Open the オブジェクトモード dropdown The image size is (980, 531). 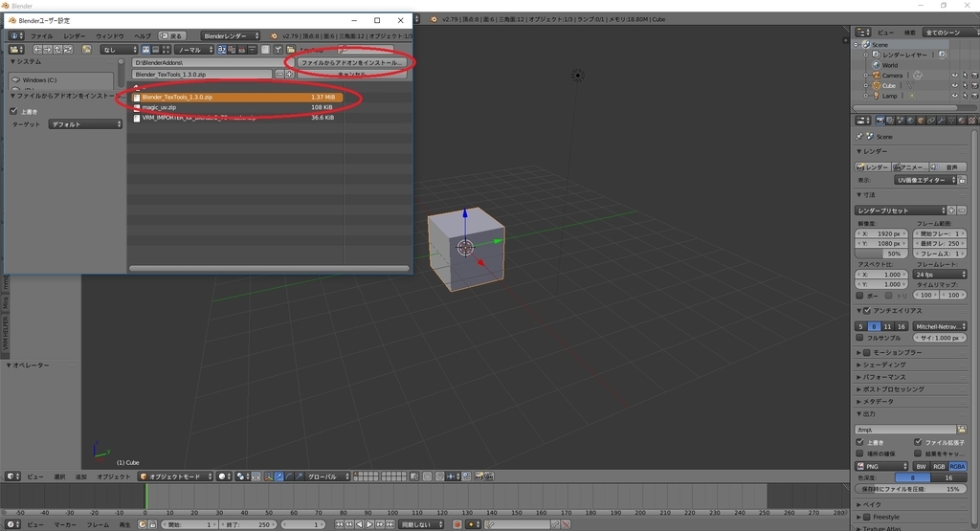point(176,476)
